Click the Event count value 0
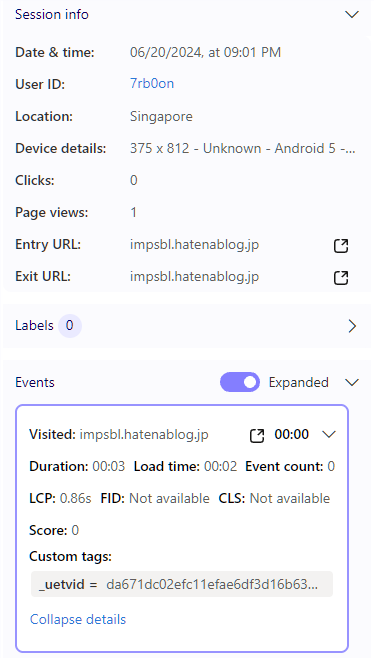The width and height of the screenshot is (374, 658). tap(331, 466)
